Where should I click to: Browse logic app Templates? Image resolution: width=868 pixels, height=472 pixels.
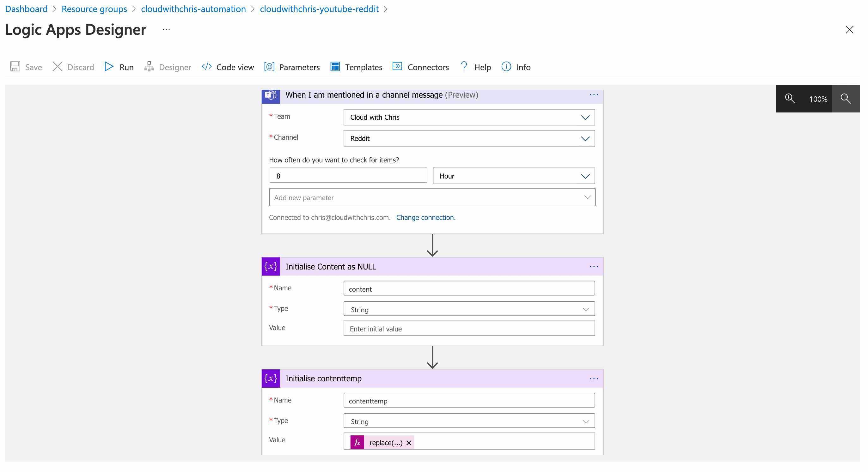(364, 67)
